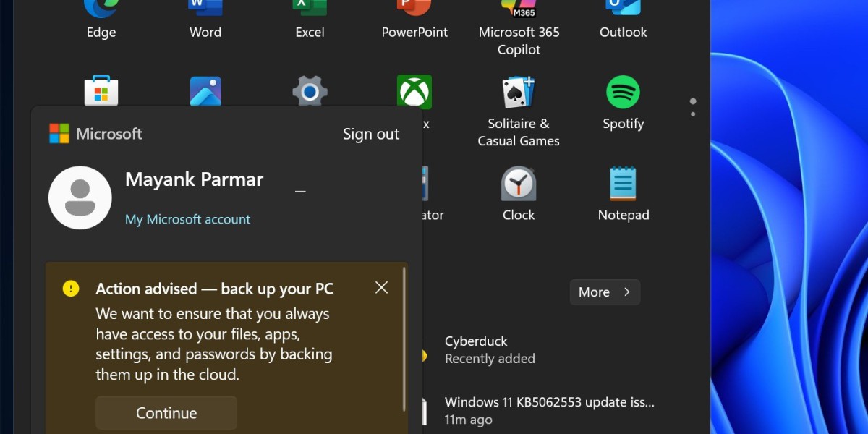The image size is (868, 434).
Task: Open Spotify from pinned apps
Action: click(x=623, y=104)
